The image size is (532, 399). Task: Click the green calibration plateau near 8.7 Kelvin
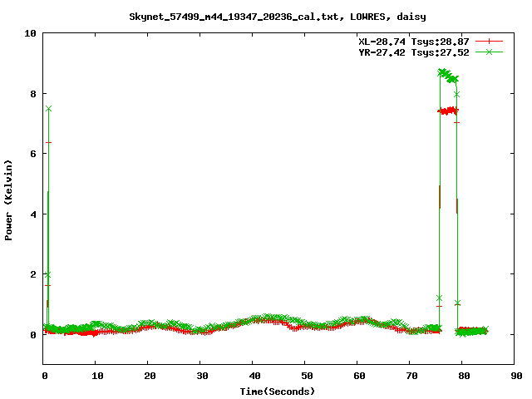click(448, 76)
